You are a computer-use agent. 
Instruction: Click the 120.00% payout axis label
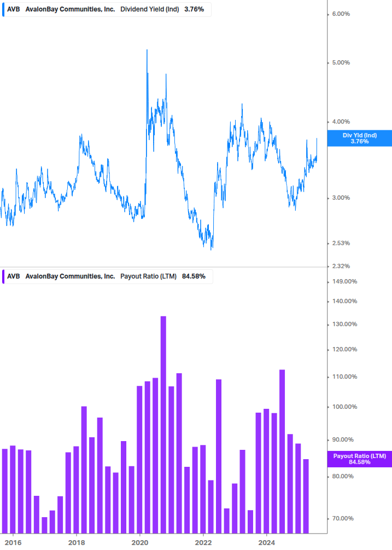pyautogui.click(x=344, y=349)
